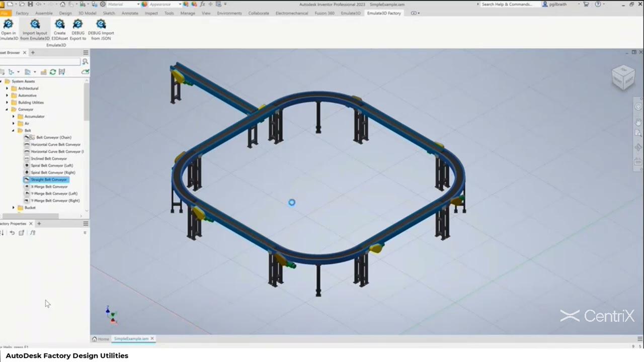Open the Emulate3D ribbon tab

click(351, 13)
